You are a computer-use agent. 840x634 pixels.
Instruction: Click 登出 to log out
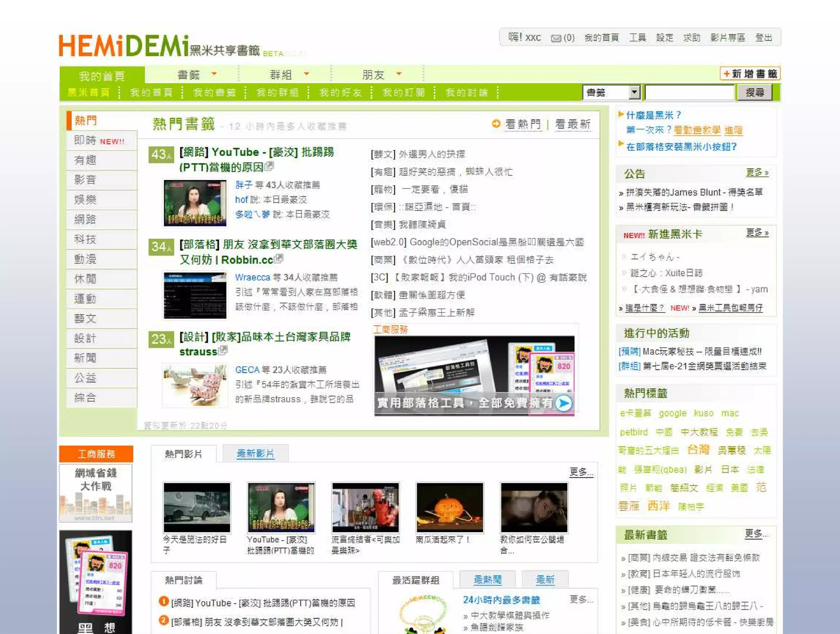point(764,38)
